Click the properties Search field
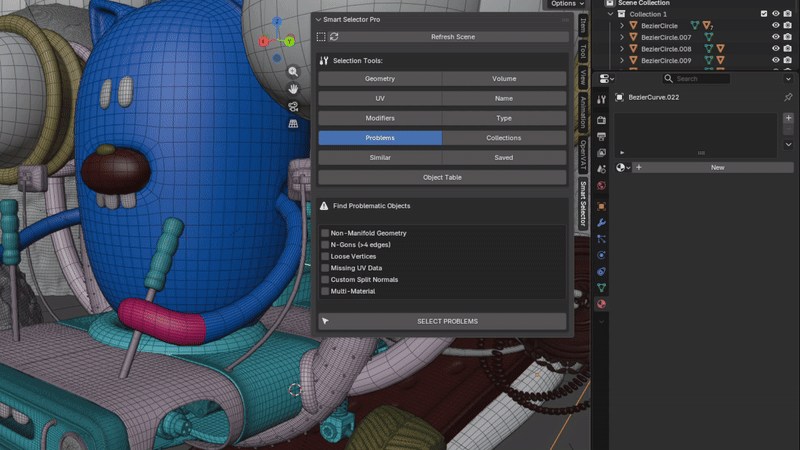Viewport: 800px width, 450px height. 697,79
